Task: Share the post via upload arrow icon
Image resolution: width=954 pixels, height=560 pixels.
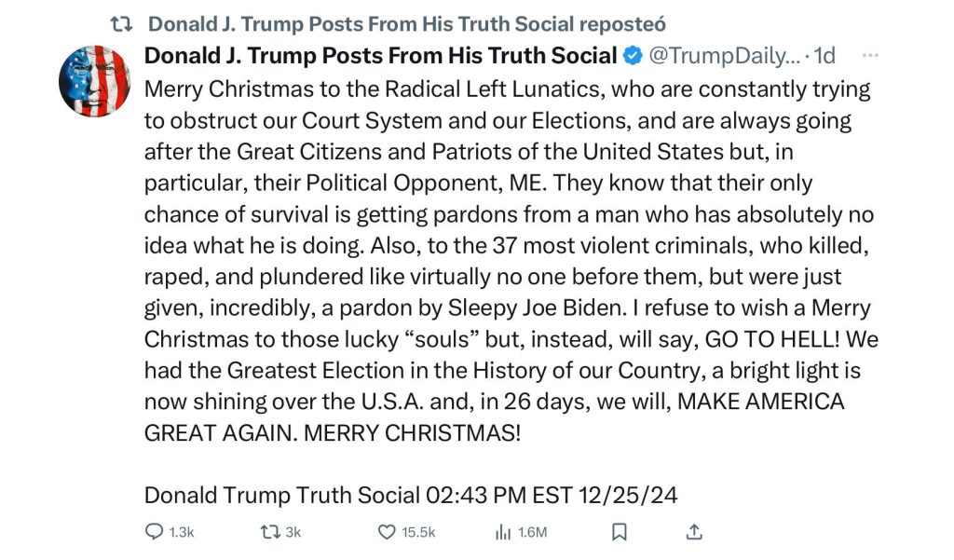Action: pyautogui.click(x=694, y=532)
